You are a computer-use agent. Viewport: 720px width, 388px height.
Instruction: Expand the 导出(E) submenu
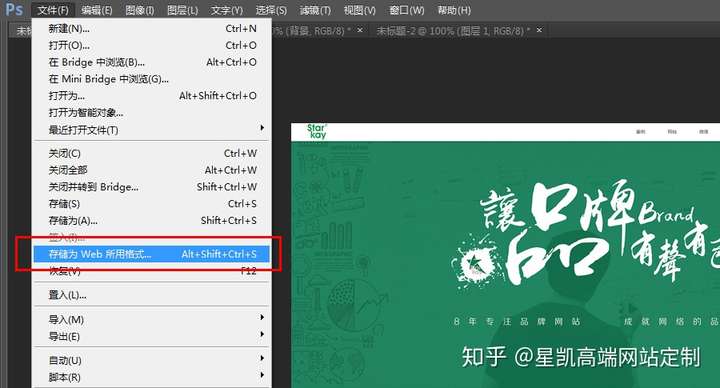152,337
